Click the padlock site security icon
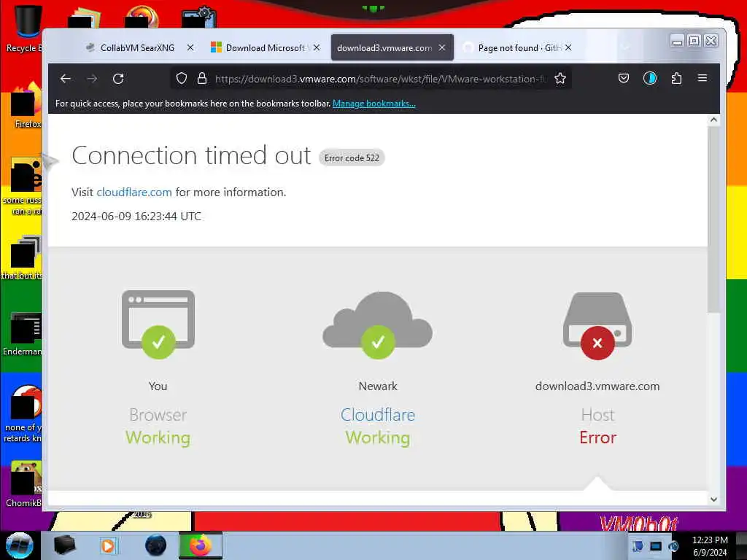This screenshot has width=747, height=560. 202,79
